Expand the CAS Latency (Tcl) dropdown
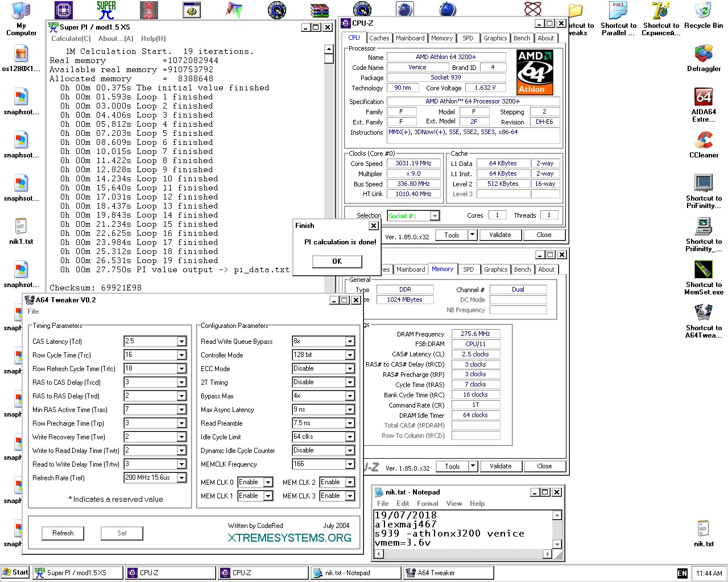 tap(181, 342)
